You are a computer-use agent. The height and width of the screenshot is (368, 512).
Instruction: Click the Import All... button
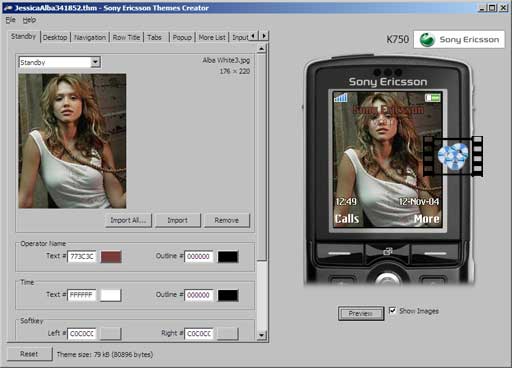tap(128, 220)
